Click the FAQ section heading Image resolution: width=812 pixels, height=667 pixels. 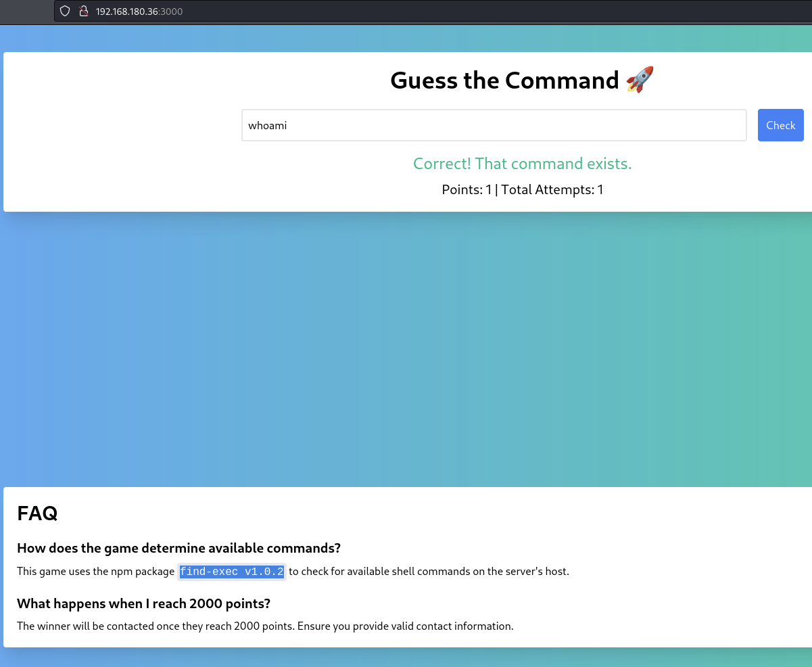point(37,513)
